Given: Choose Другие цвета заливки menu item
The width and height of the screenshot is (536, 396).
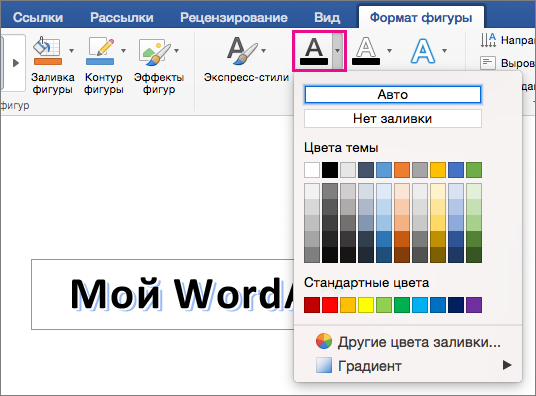Looking at the screenshot, I should [x=408, y=342].
